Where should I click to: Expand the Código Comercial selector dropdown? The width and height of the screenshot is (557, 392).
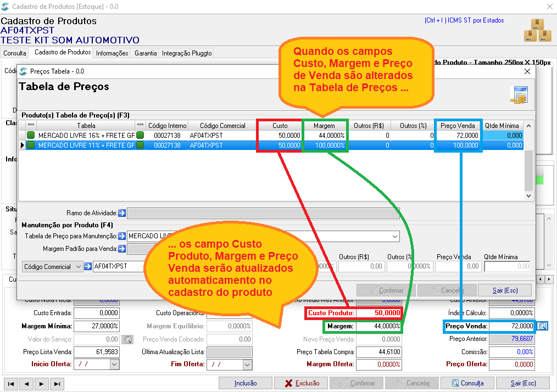79,267
